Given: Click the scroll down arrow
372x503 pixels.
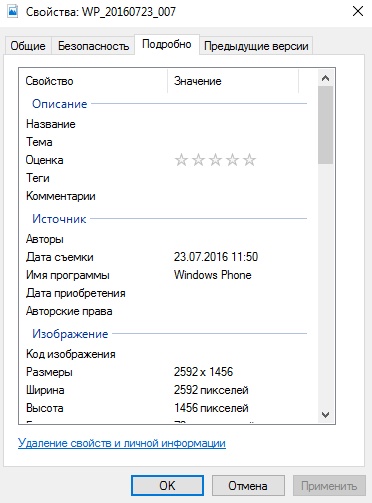Looking at the screenshot, I should coord(326,415).
